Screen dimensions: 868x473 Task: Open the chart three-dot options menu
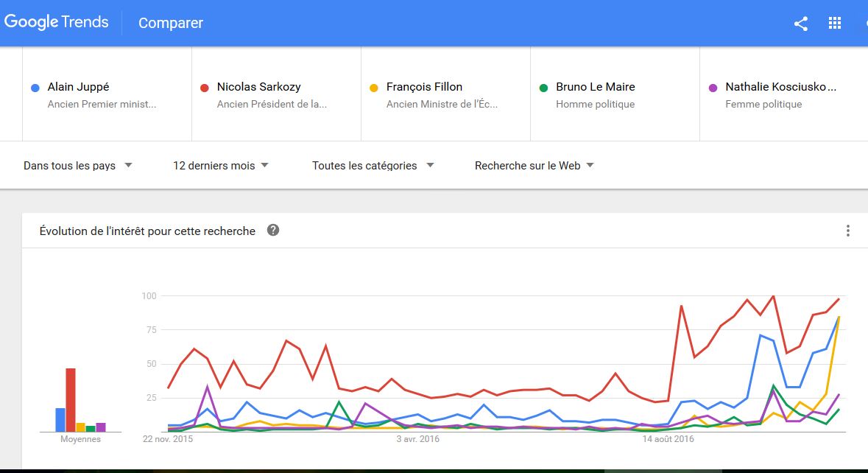[x=847, y=231]
